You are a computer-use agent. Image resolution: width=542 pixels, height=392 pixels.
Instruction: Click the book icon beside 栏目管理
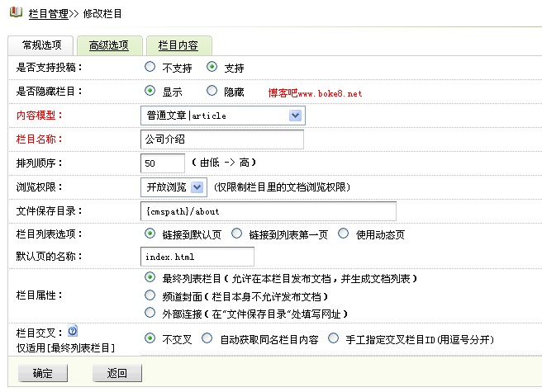click(x=16, y=12)
